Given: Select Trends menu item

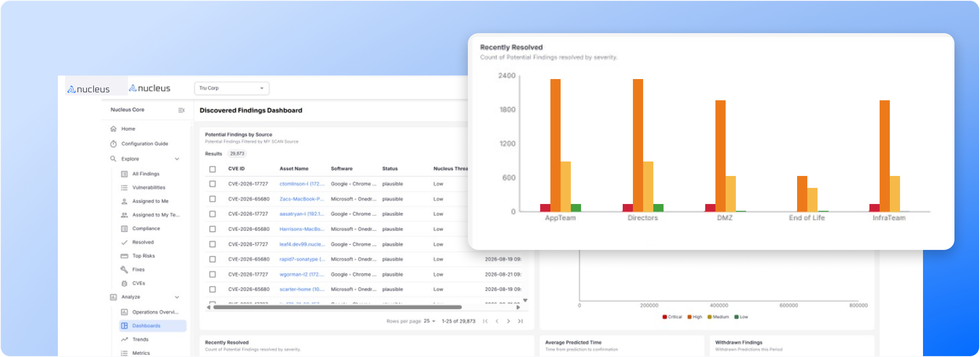Looking at the screenshot, I should (140, 339).
